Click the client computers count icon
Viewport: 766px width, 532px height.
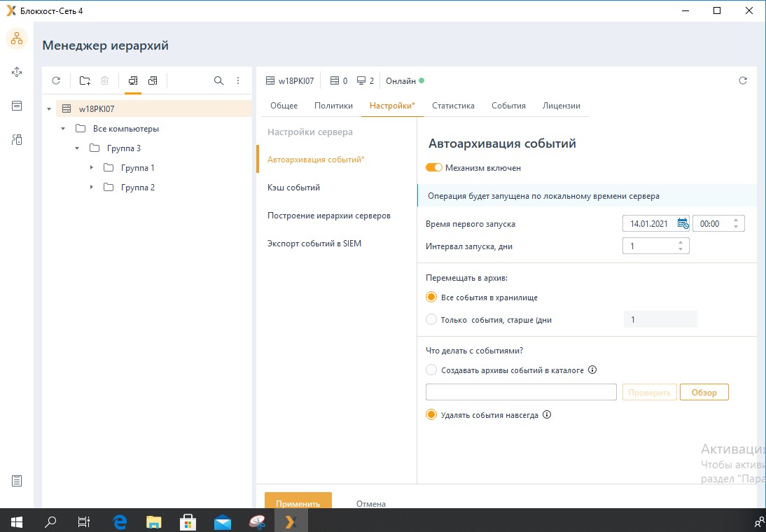pos(361,81)
